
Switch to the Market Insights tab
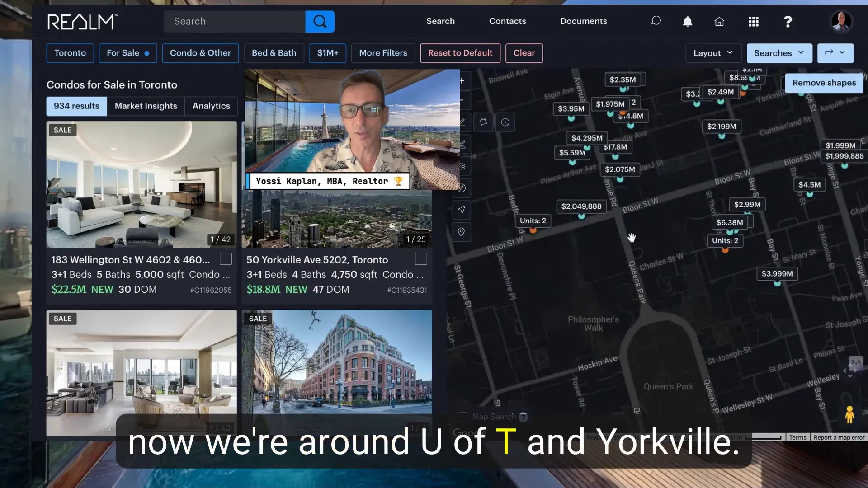(x=146, y=106)
